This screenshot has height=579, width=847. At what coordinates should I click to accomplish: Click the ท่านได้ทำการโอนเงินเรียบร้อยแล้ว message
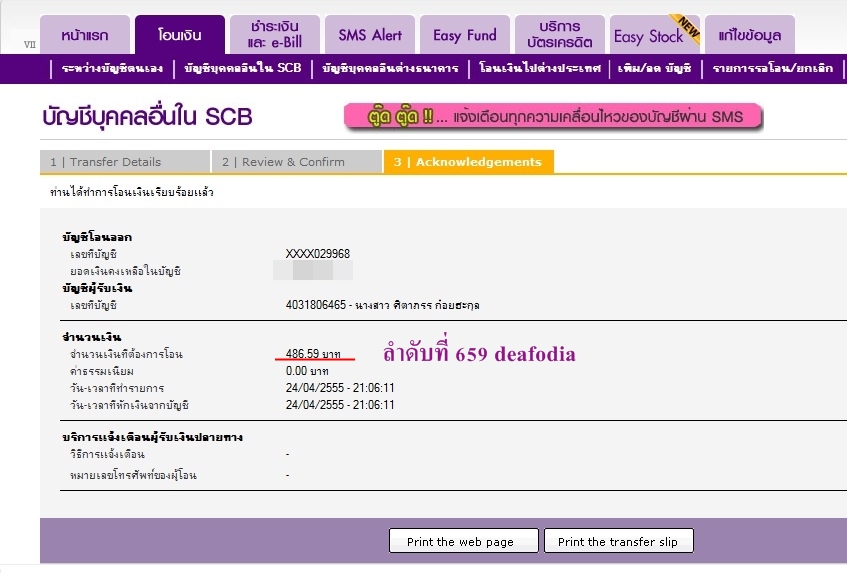[132, 192]
